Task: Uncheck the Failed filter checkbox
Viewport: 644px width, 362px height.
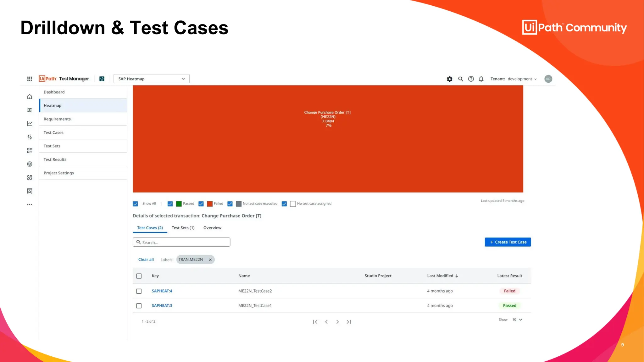Action: click(201, 204)
